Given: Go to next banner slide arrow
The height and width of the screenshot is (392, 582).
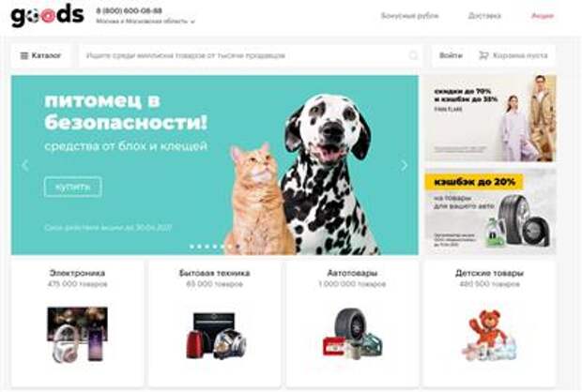Looking at the screenshot, I should (x=404, y=165).
